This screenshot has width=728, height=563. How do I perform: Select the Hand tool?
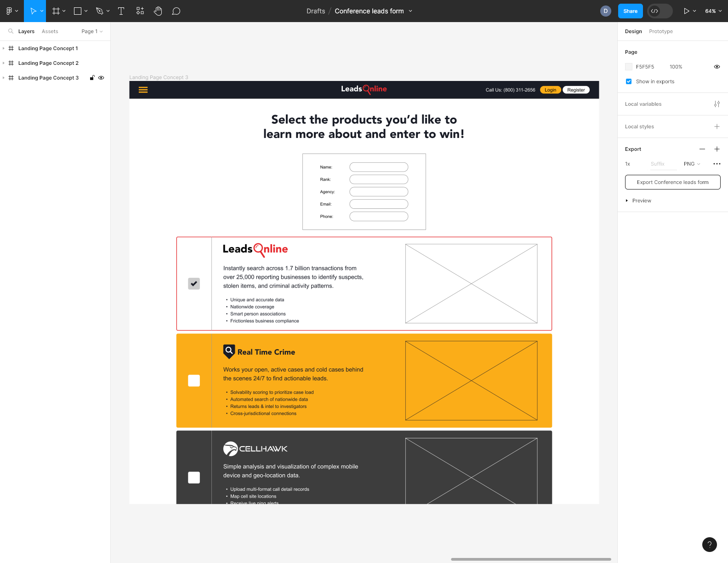tap(158, 11)
